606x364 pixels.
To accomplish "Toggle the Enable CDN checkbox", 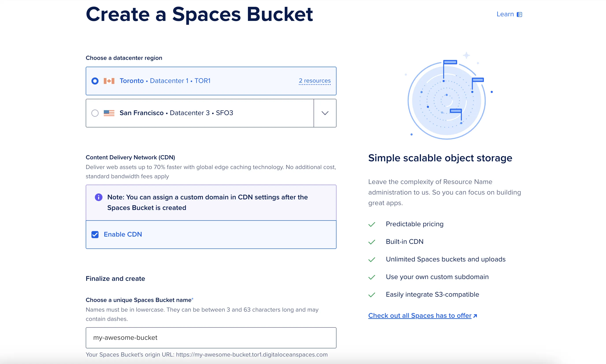I will coord(95,235).
